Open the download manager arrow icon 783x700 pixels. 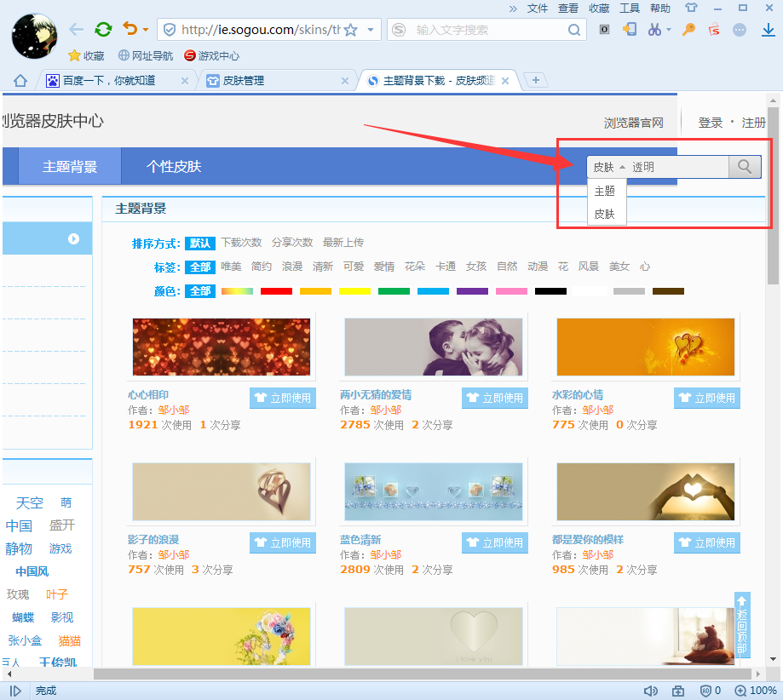[769, 30]
